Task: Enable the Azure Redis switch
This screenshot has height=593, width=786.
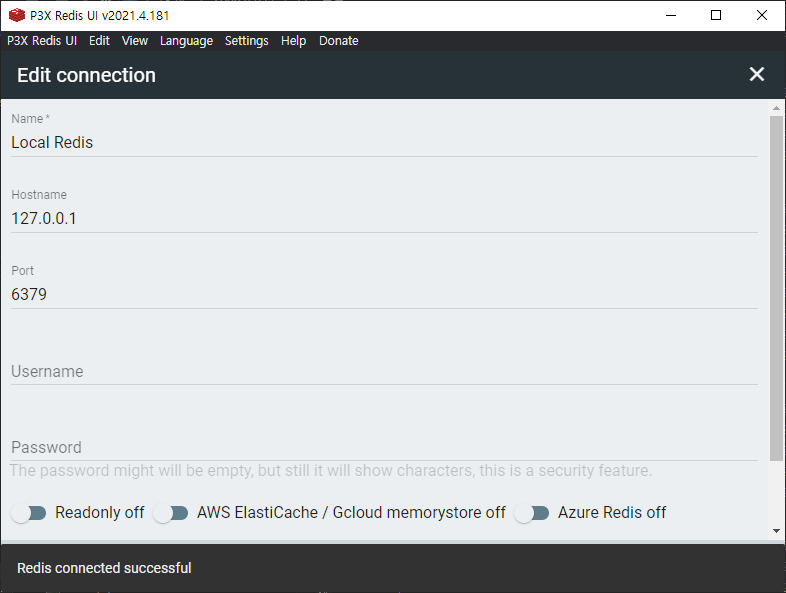Action: coord(532,513)
